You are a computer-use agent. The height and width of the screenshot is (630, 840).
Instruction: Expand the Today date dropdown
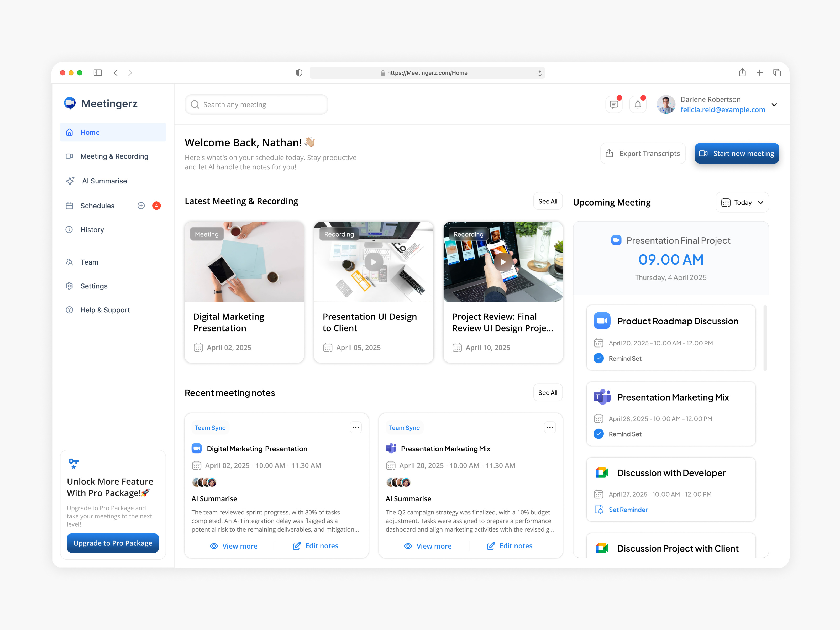[742, 202]
